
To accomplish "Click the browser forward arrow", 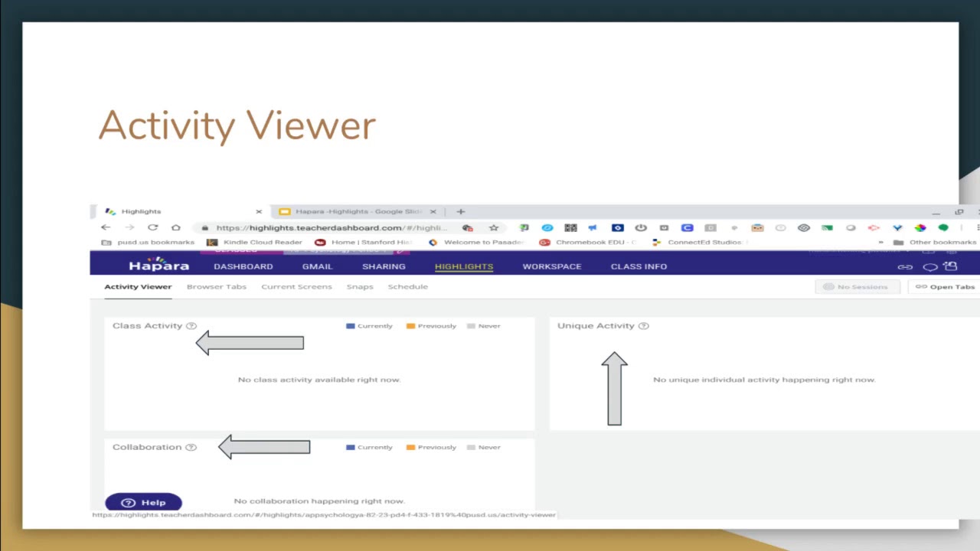I will (x=129, y=227).
